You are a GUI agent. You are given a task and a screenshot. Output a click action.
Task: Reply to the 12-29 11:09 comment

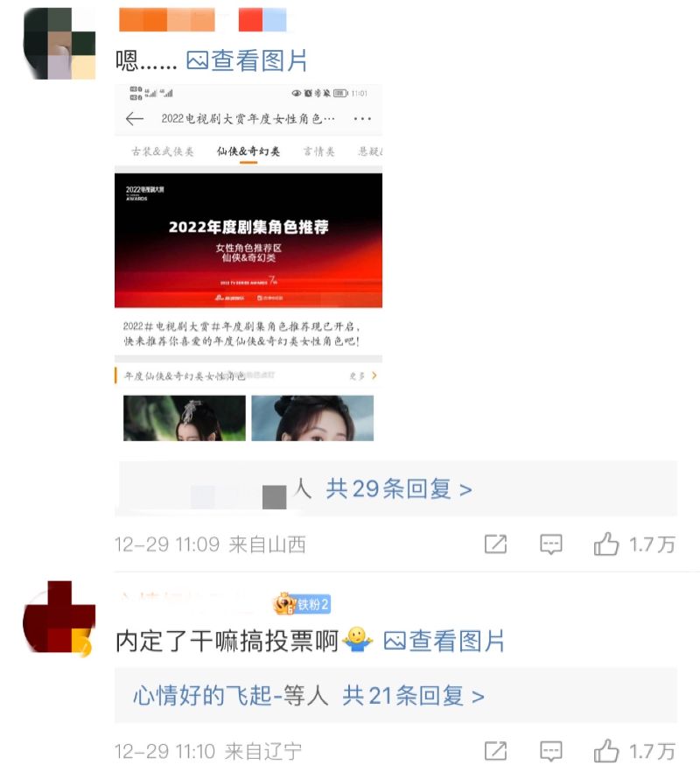(551, 544)
